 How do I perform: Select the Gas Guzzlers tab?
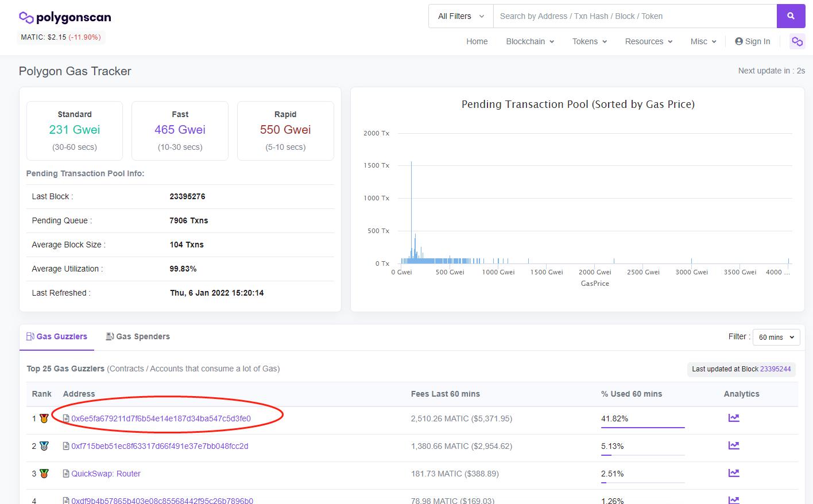pyautogui.click(x=57, y=336)
